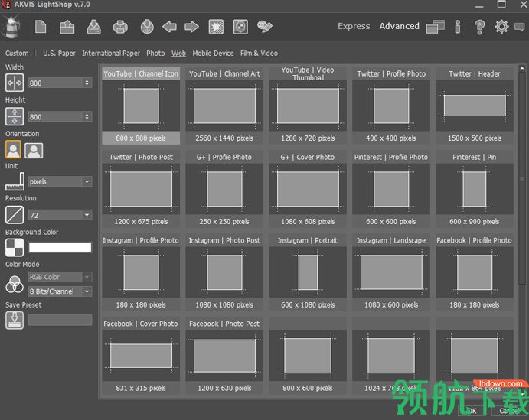Select Twitter Photo Post preset

tap(141, 189)
